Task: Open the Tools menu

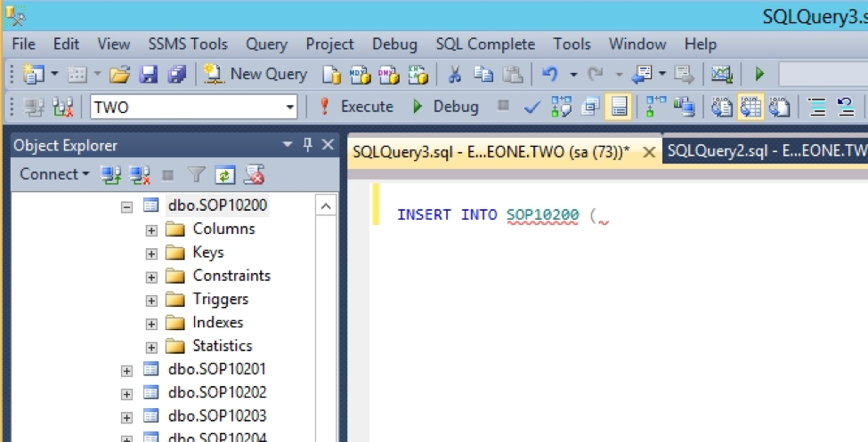Action: coord(572,44)
